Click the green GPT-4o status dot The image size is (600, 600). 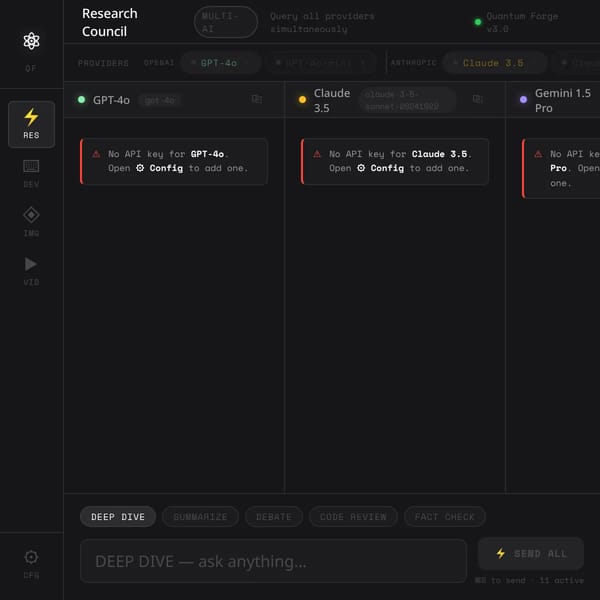pos(82,100)
